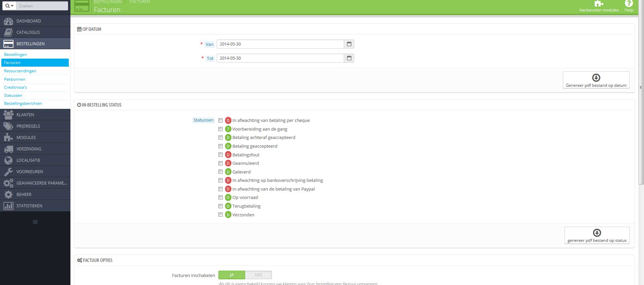Check 'Betaling achteraf geaccepteerd' status
Image resolution: width=644 pixels, height=285 pixels.
pyautogui.click(x=220, y=138)
